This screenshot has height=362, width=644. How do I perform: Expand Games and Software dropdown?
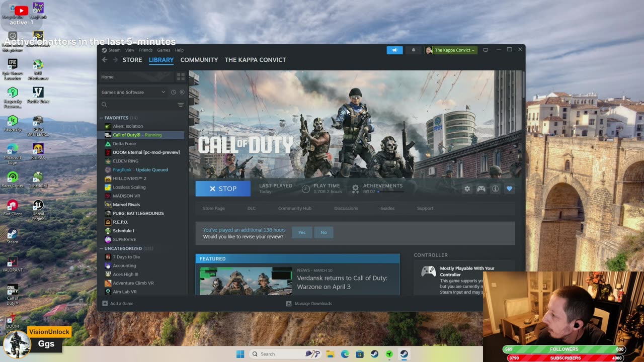[x=133, y=92]
